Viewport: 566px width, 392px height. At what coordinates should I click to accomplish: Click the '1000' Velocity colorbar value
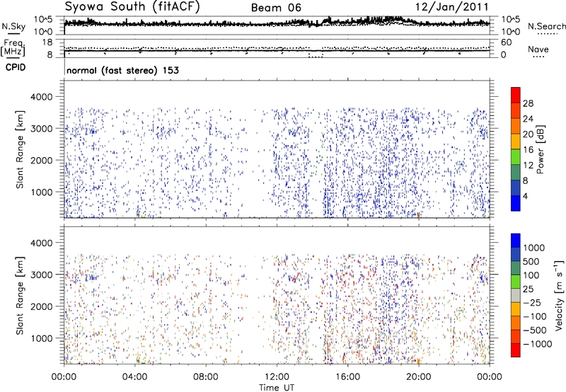534,248
